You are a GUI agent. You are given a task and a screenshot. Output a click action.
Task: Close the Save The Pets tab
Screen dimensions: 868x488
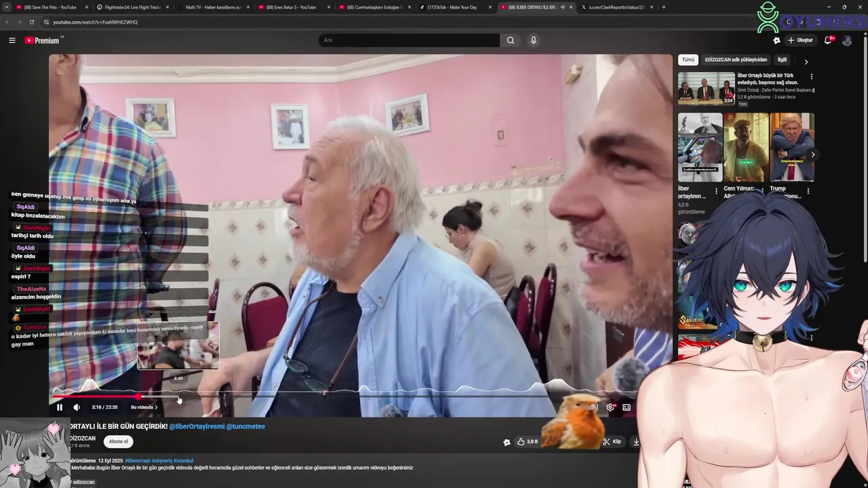pyautogui.click(x=87, y=7)
